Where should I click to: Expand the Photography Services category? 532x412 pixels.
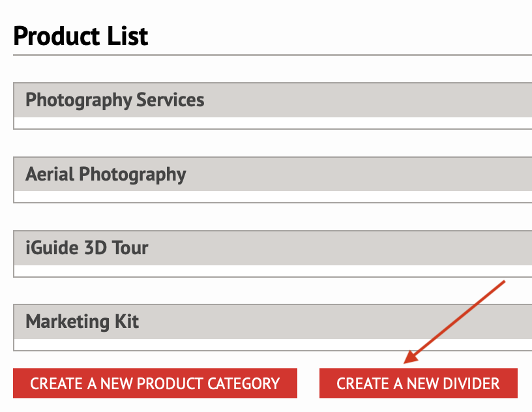[x=273, y=100]
